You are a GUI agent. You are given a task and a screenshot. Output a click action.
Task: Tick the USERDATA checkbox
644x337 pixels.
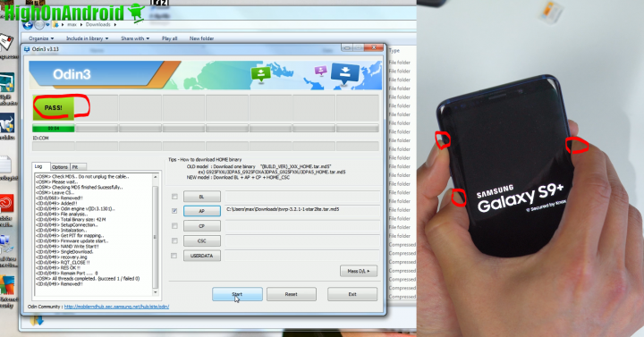point(174,256)
